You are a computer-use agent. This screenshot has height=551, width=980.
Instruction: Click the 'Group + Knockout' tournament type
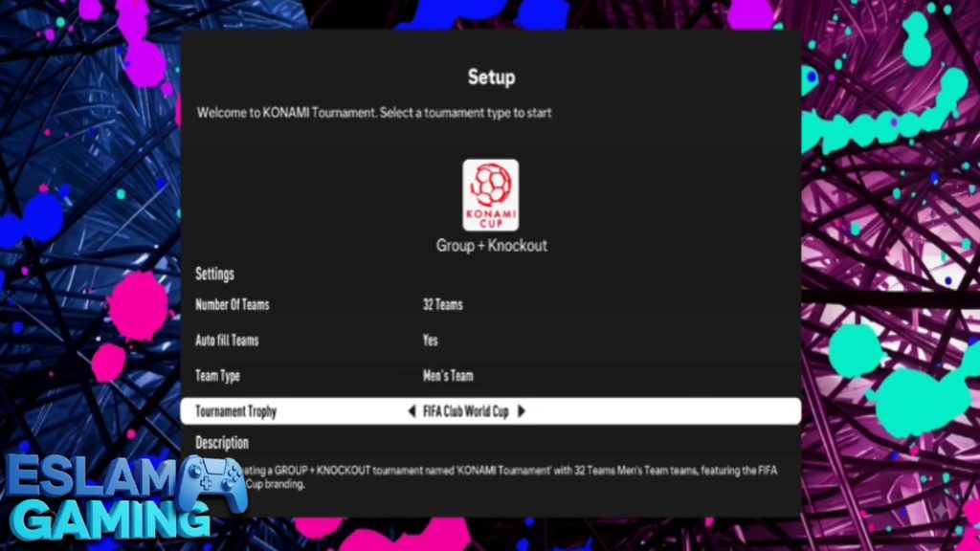(491, 246)
